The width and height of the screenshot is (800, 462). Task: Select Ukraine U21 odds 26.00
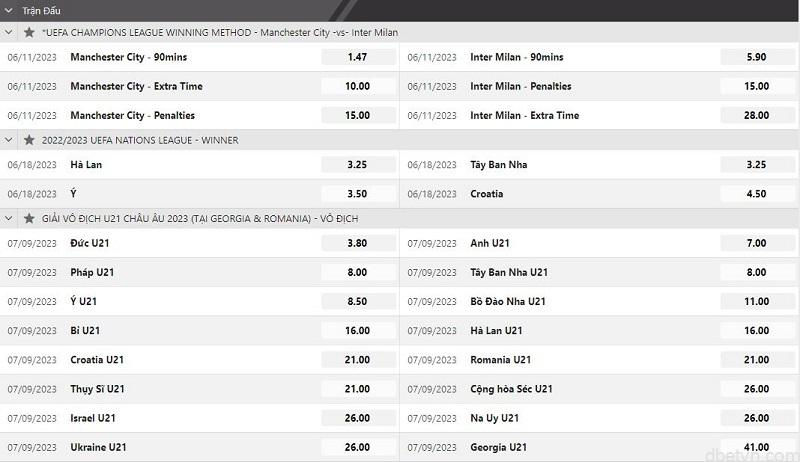pos(358,447)
